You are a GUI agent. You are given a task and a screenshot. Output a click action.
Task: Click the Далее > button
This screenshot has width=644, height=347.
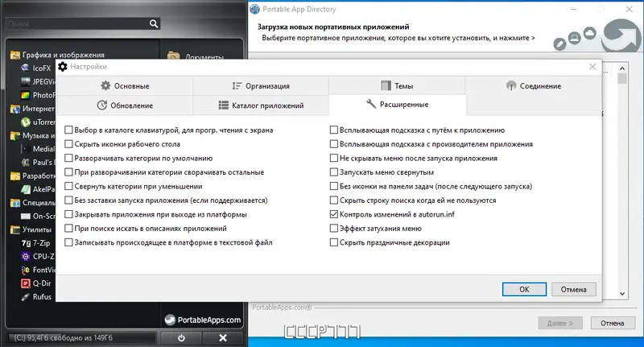point(559,323)
